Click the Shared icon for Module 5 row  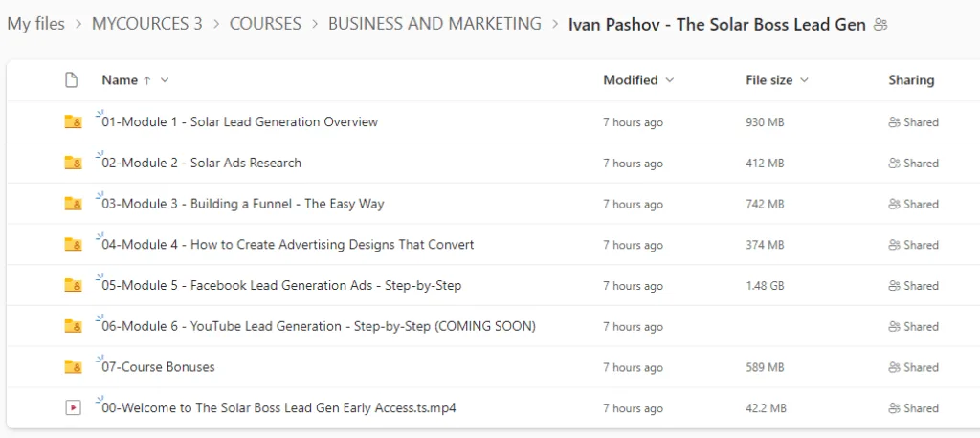click(894, 286)
